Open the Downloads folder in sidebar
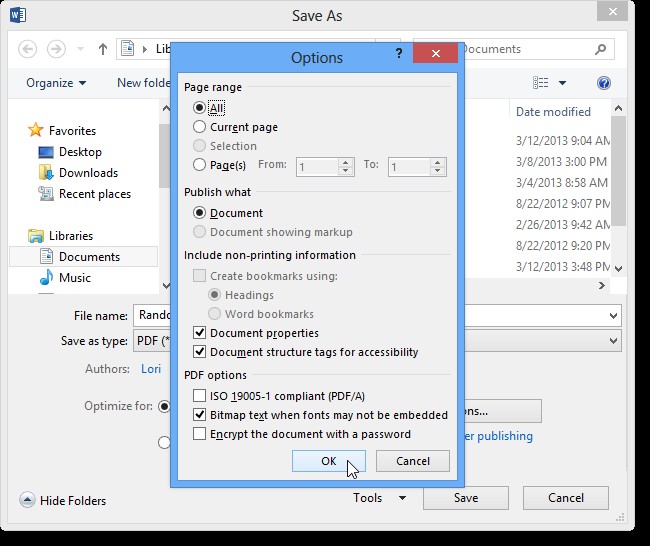The height and width of the screenshot is (546, 650). 46,173
